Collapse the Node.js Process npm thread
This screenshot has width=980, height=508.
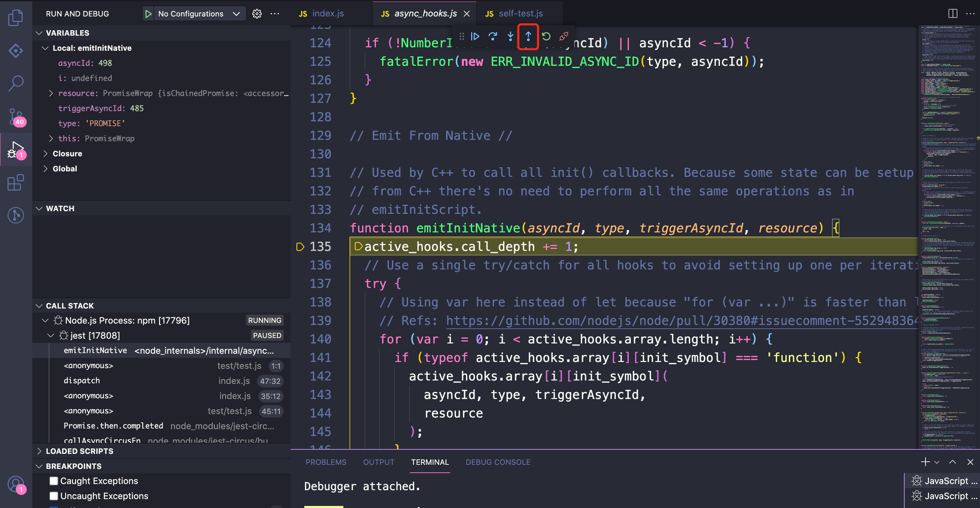(45, 320)
